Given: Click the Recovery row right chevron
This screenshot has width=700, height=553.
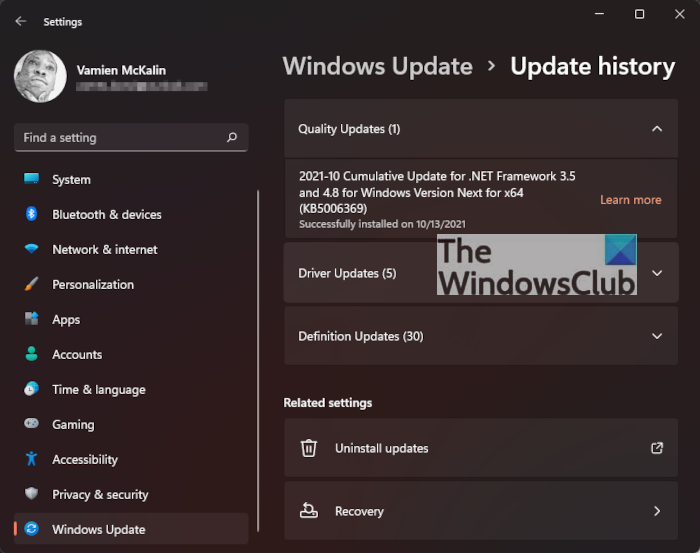Looking at the screenshot, I should (x=657, y=511).
